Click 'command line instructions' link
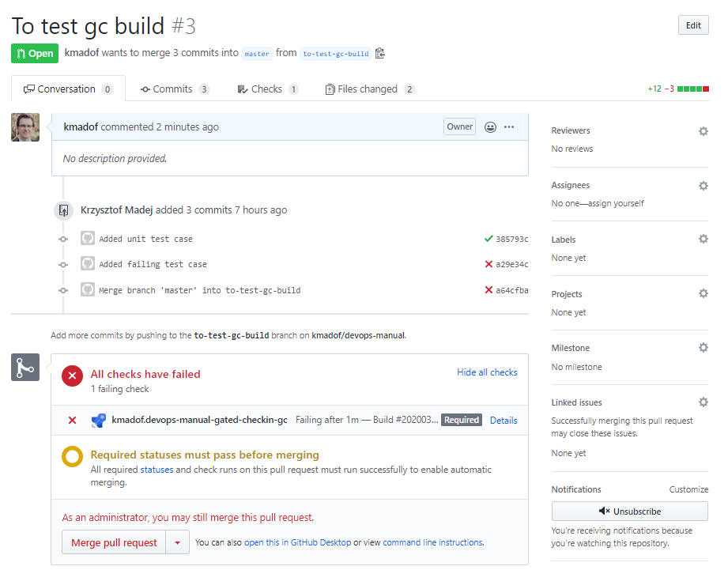The width and height of the screenshot is (728, 570). coord(432,542)
